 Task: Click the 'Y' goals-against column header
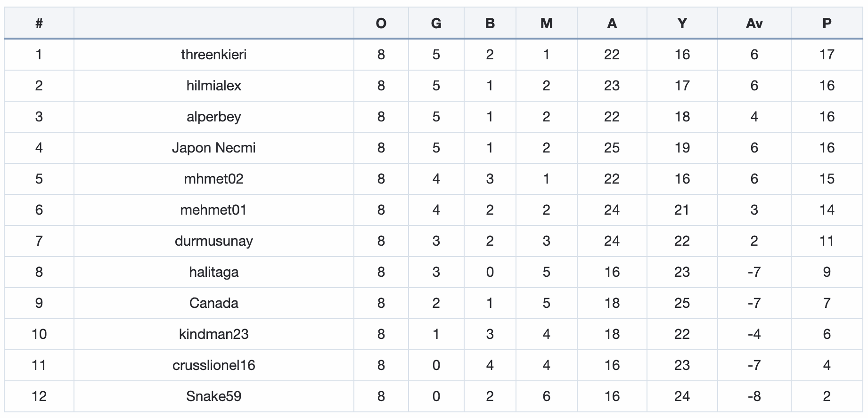(682, 23)
